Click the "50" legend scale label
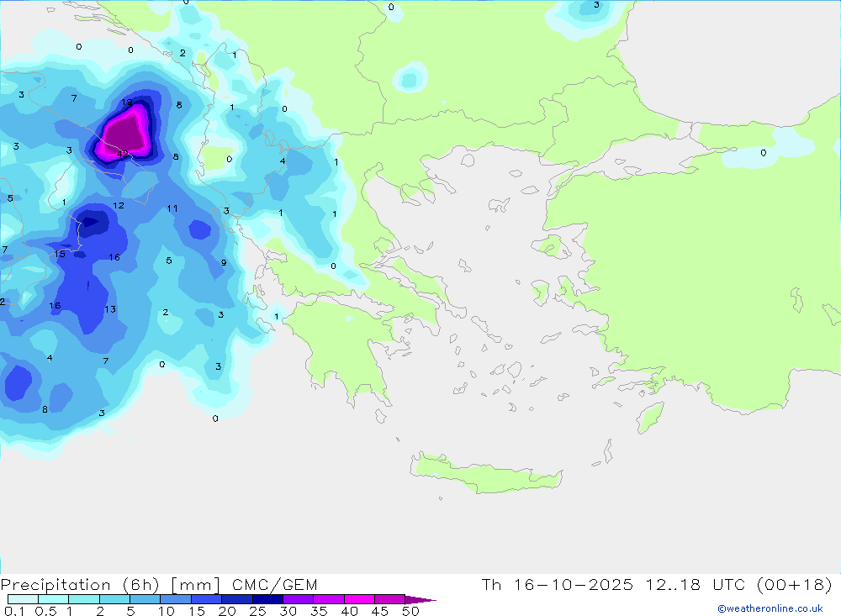The height and width of the screenshot is (616, 841). click(410, 611)
